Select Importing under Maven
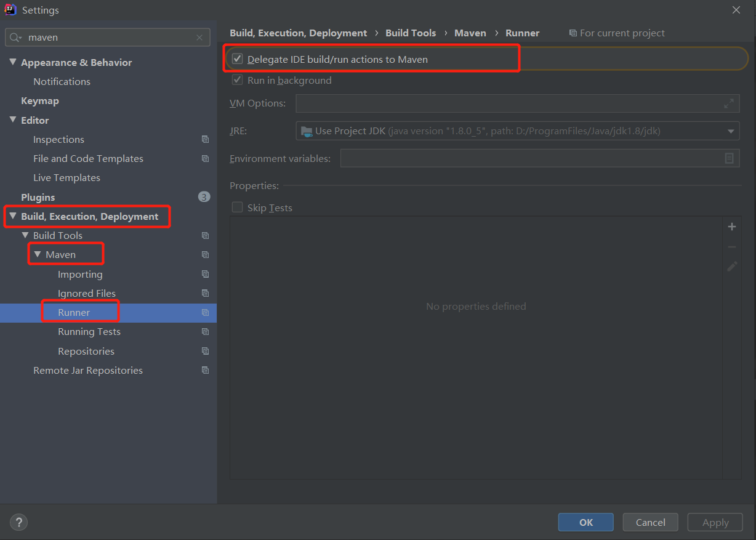Image resolution: width=756 pixels, height=540 pixels. pyautogui.click(x=80, y=275)
